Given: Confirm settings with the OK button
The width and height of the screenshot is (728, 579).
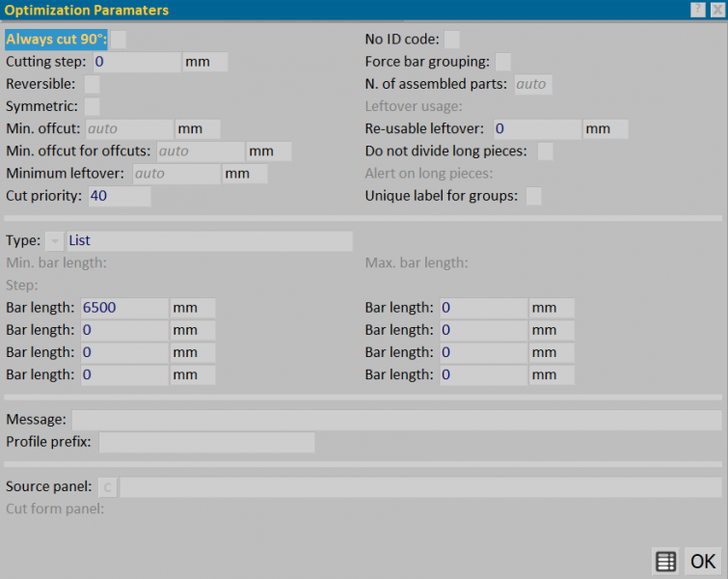Looking at the screenshot, I should pos(703,562).
